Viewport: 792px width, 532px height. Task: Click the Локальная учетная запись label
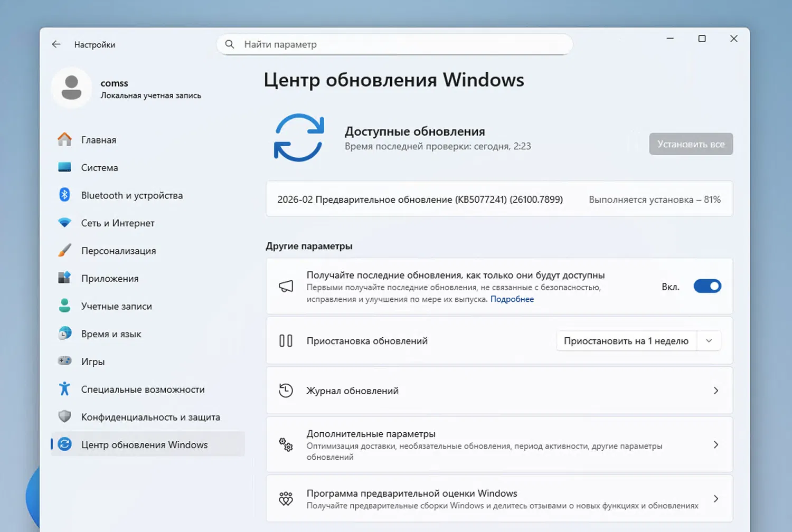point(151,96)
